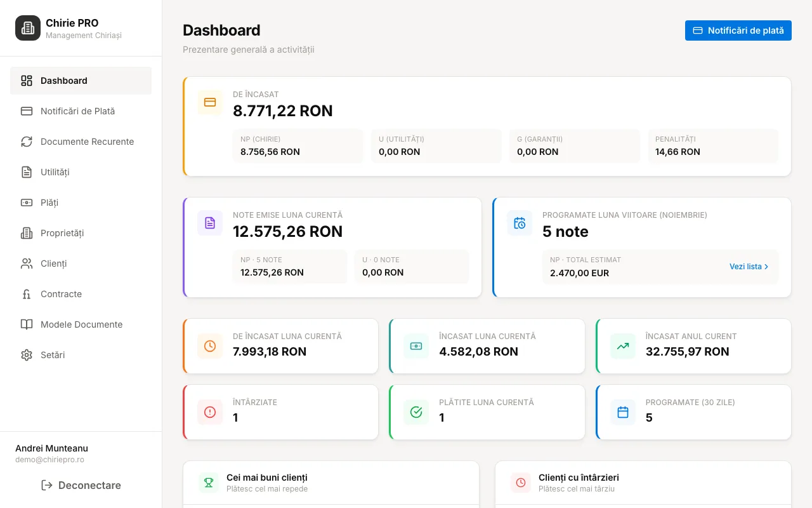Click the Chirie PRO building logo icon
This screenshot has width=812, height=508.
(x=28, y=28)
